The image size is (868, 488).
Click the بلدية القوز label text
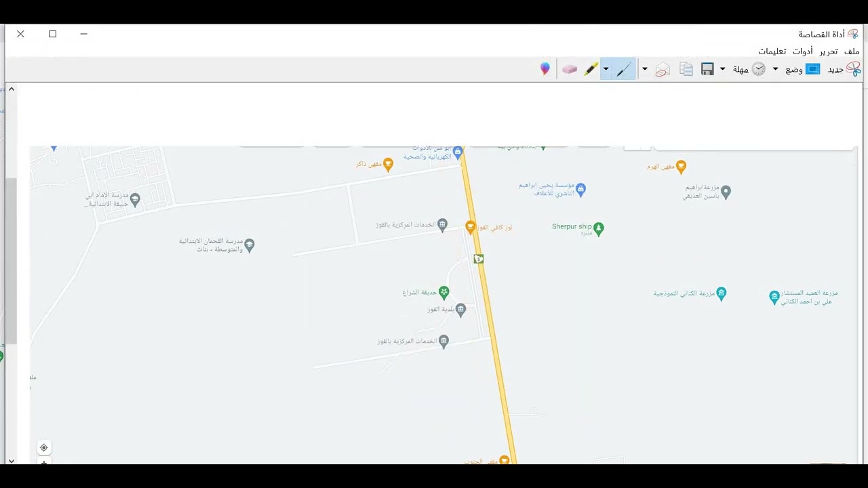440,309
